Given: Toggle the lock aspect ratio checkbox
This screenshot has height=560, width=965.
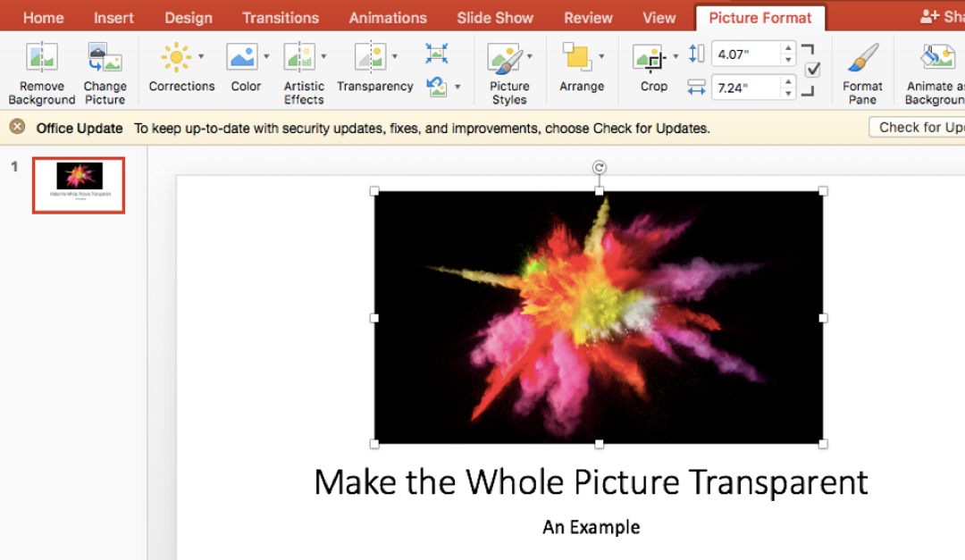Looking at the screenshot, I should pyautogui.click(x=811, y=70).
